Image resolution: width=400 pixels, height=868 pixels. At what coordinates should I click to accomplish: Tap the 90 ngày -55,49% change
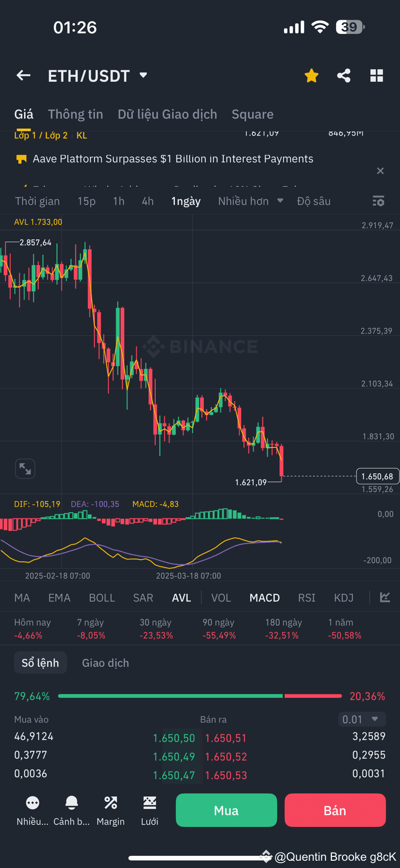pos(219,629)
